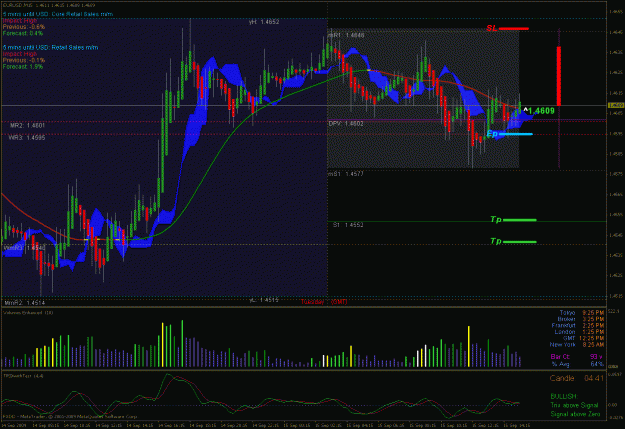This screenshot has width=625, height=429.
Task: Click the magenta 'Bar Ct' volume reading
Action: [576, 357]
